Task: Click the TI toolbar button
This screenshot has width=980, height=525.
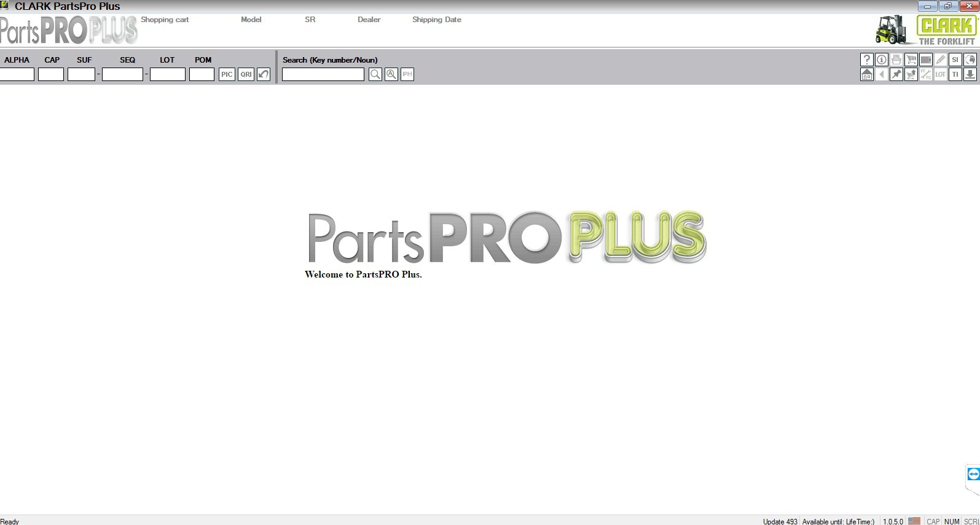Action: 955,74
